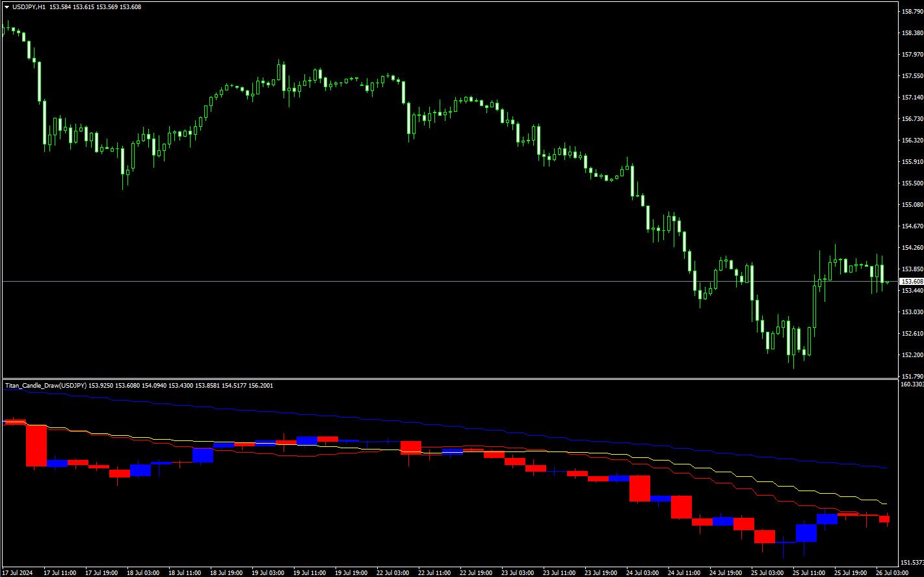The image size is (924, 577).
Task: Select the 24 Jul 03:00 time label
Action: coord(642,572)
